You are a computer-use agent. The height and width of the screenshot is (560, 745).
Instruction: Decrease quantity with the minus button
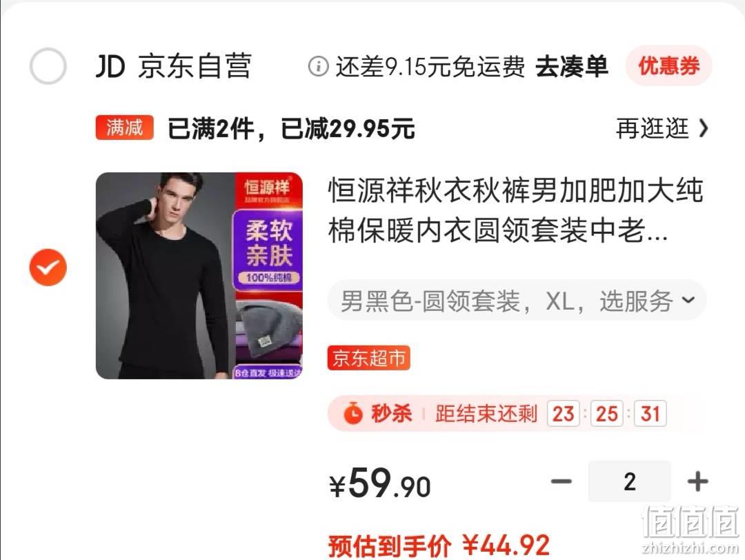pos(561,481)
